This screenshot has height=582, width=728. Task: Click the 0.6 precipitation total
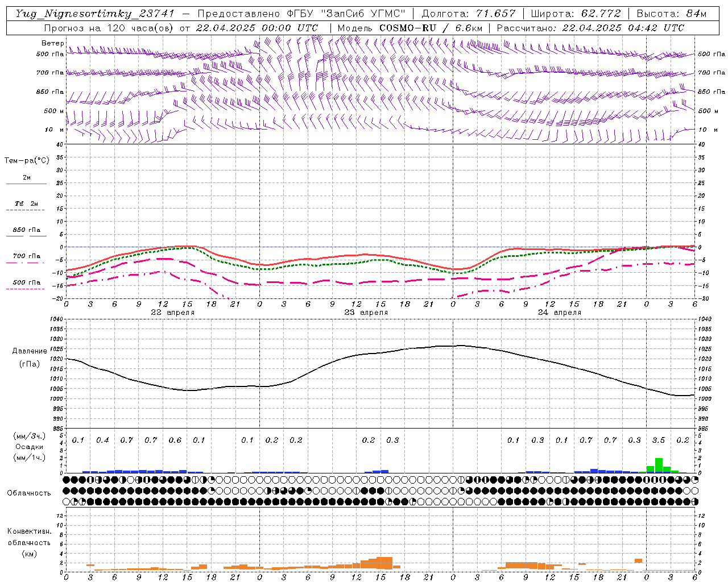pos(175,440)
